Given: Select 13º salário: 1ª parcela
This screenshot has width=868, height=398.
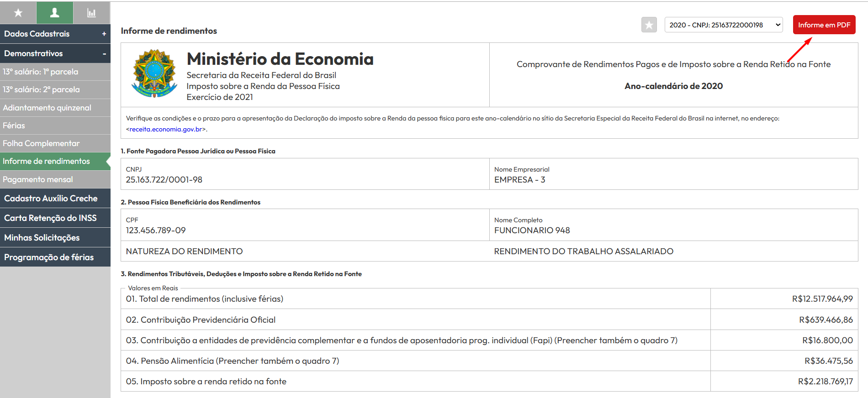Looking at the screenshot, I should (x=55, y=72).
